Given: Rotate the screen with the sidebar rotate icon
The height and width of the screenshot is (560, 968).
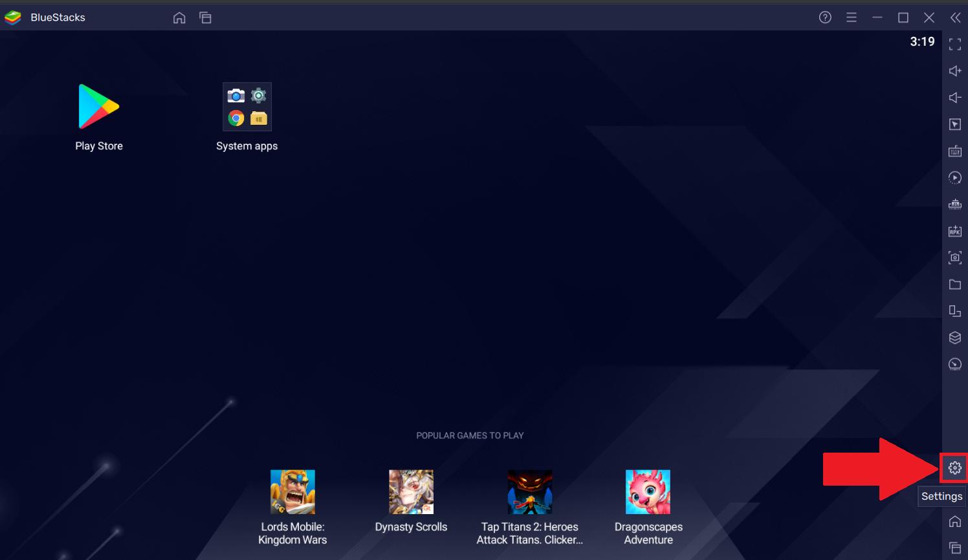Looking at the screenshot, I should [955, 311].
